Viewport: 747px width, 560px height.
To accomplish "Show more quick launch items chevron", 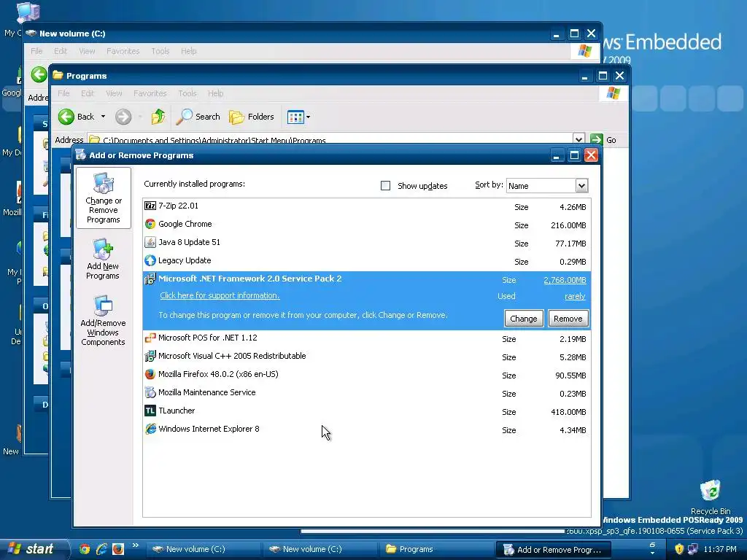I will [135, 545].
